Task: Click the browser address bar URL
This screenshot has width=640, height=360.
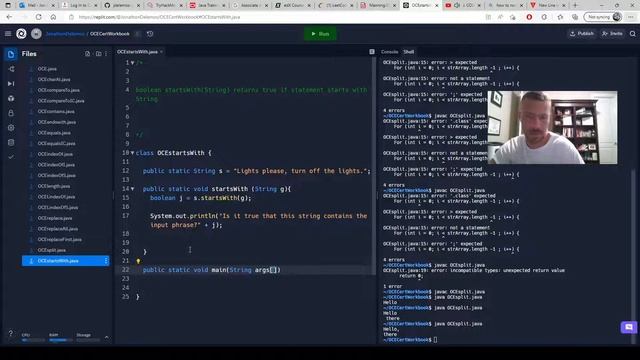Action: coord(159,17)
